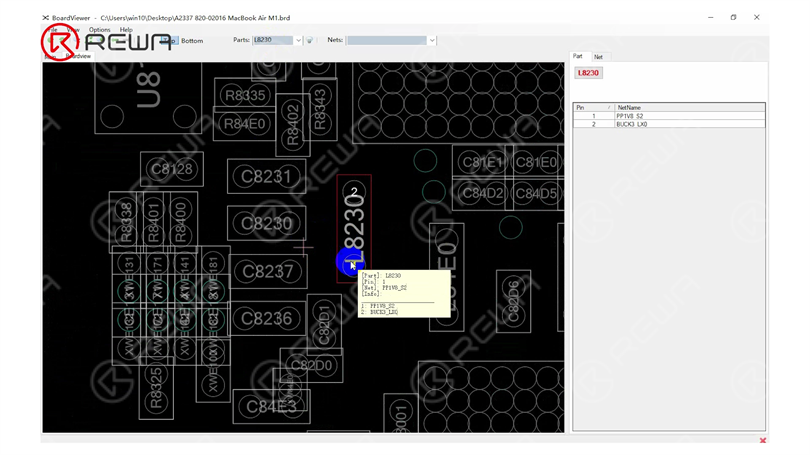This screenshot has width=810, height=455.
Task: Click the lightbulb icon beside Parts box
Action: point(309,40)
